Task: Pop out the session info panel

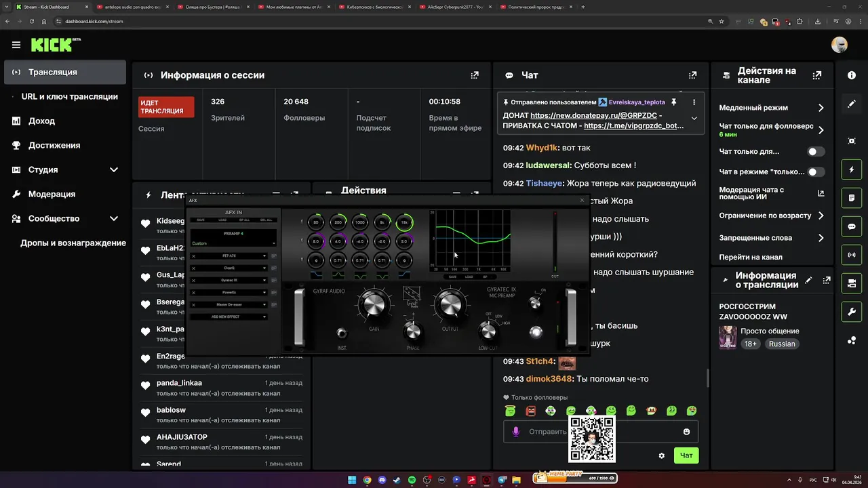Action: tap(475, 75)
